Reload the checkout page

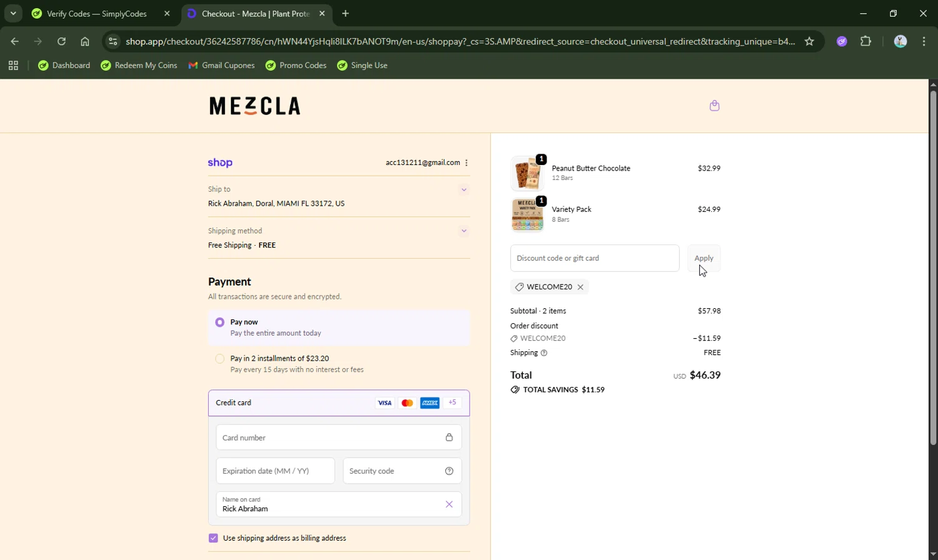(61, 42)
